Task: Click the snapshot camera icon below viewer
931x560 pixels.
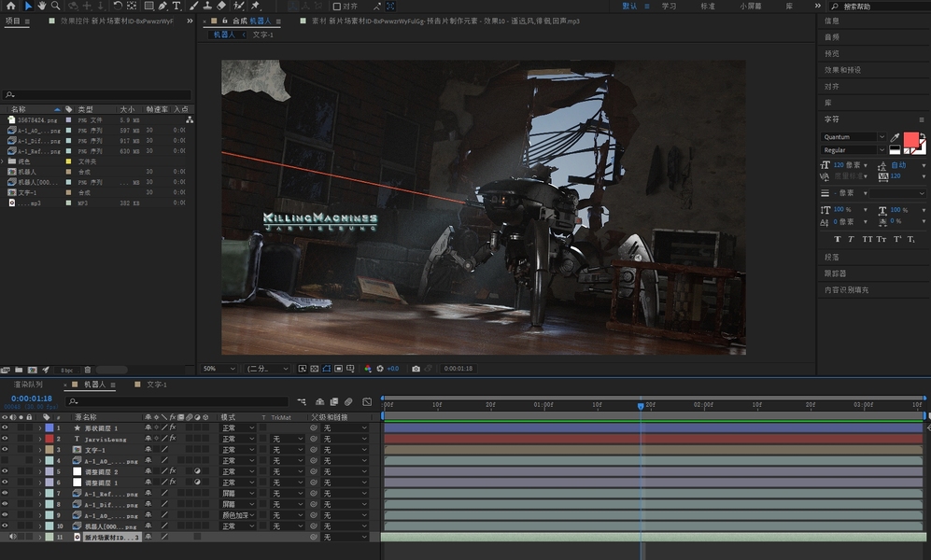Action: [x=416, y=369]
